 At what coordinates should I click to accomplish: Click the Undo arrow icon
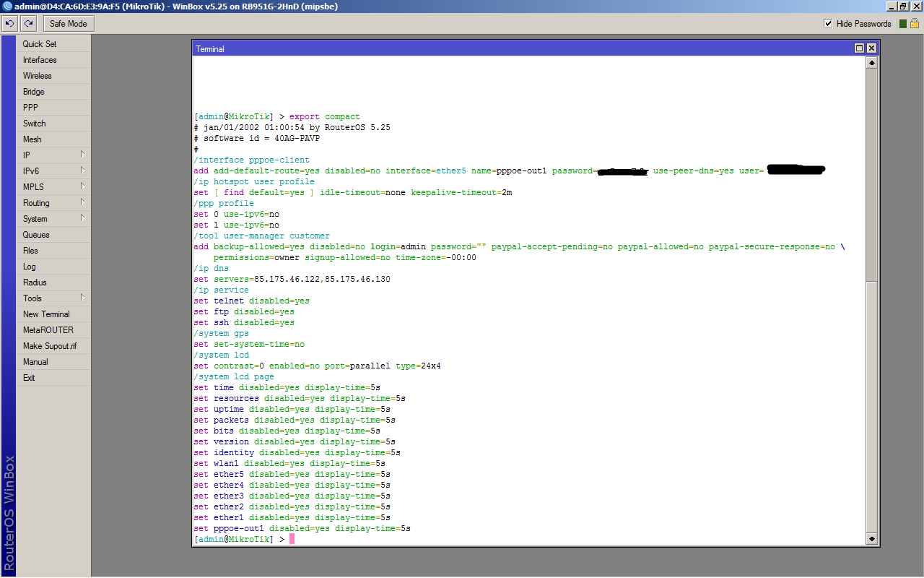pos(10,24)
